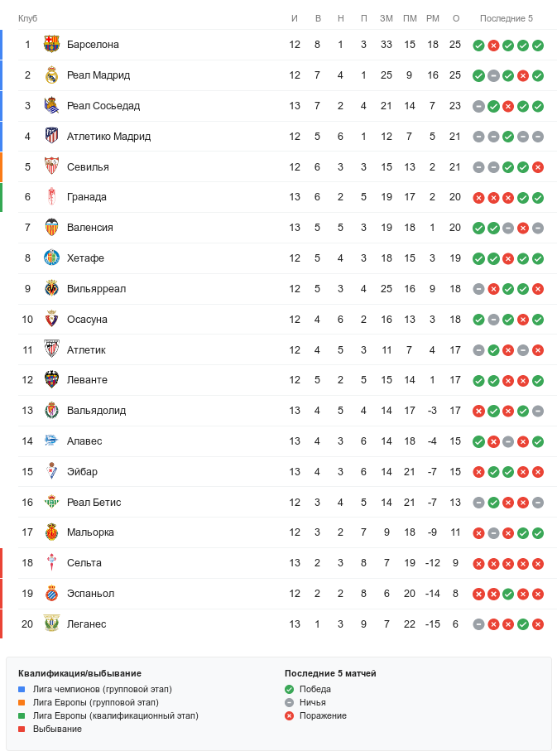
Task: Click the Леганес club crest icon
Action: [x=51, y=624]
